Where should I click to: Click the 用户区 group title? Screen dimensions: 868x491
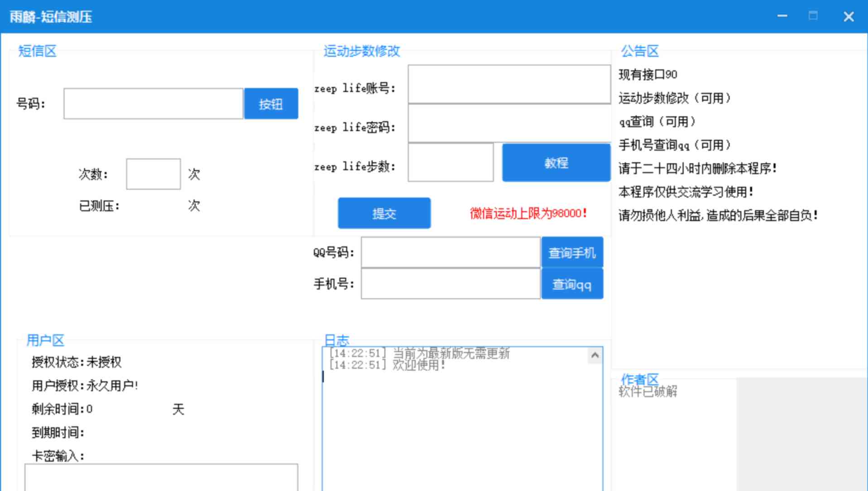coord(45,340)
